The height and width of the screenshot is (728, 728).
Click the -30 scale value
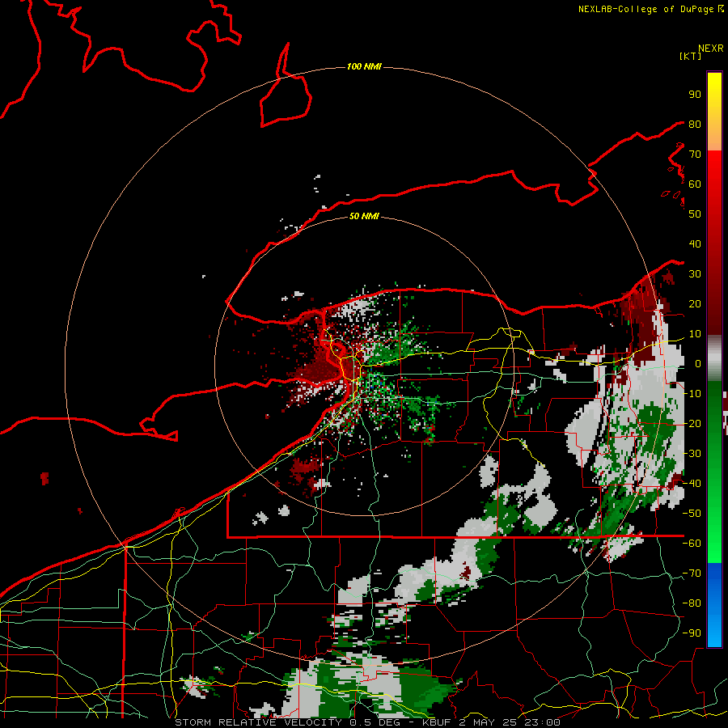(x=692, y=454)
